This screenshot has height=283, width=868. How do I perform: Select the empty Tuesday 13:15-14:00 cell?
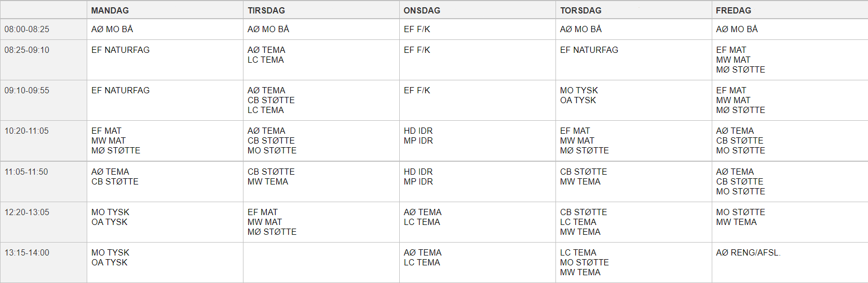tap(321, 263)
